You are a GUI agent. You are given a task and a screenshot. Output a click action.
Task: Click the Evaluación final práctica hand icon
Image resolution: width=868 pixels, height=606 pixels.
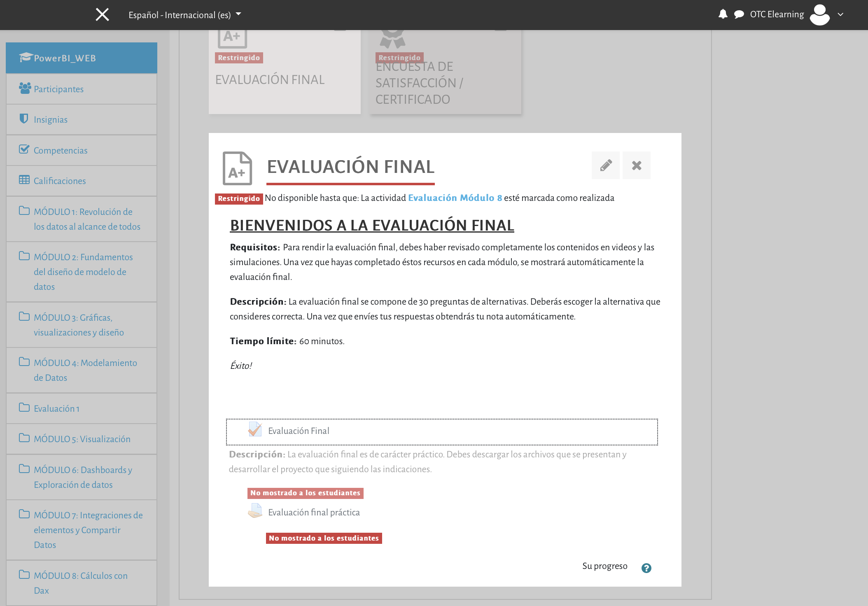click(255, 511)
